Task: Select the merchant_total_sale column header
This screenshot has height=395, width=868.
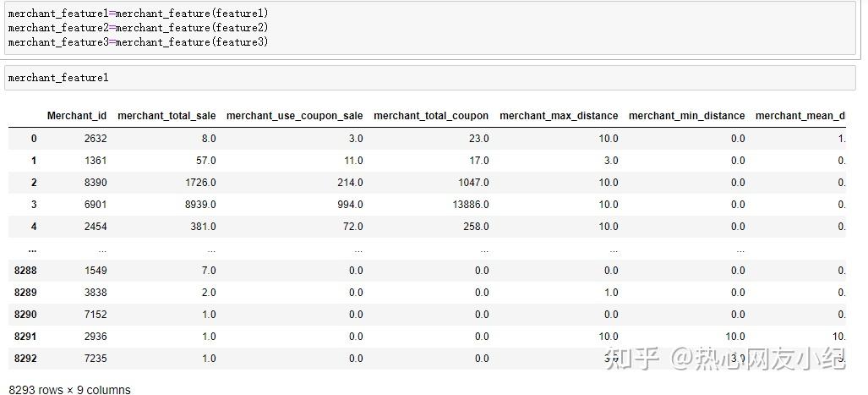Action: pos(167,116)
